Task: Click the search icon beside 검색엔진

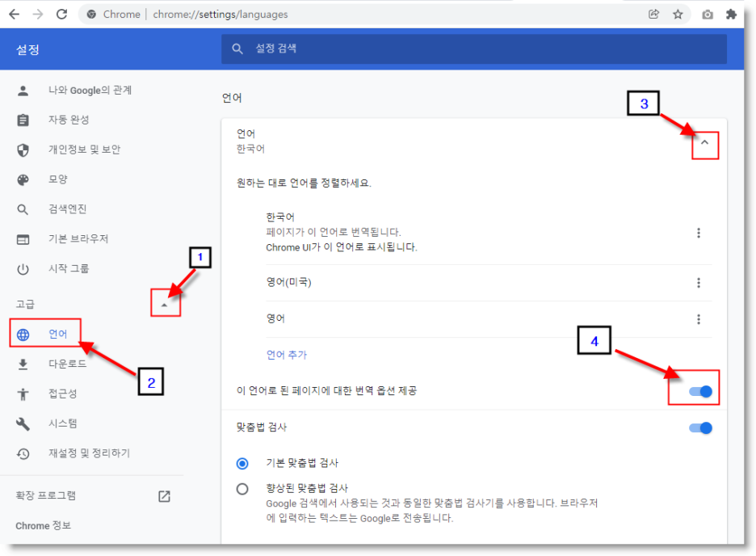Action: (x=23, y=210)
